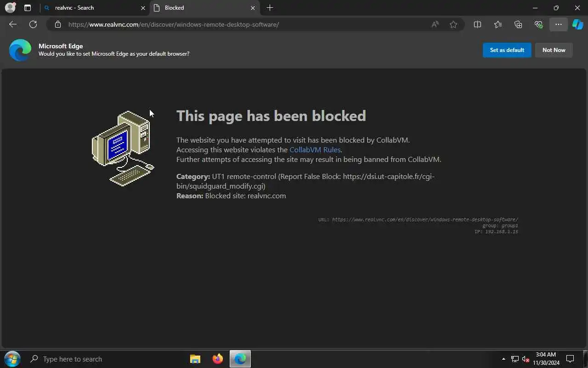
Task: Open the Favorites list
Action: pyautogui.click(x=498, y=24)
